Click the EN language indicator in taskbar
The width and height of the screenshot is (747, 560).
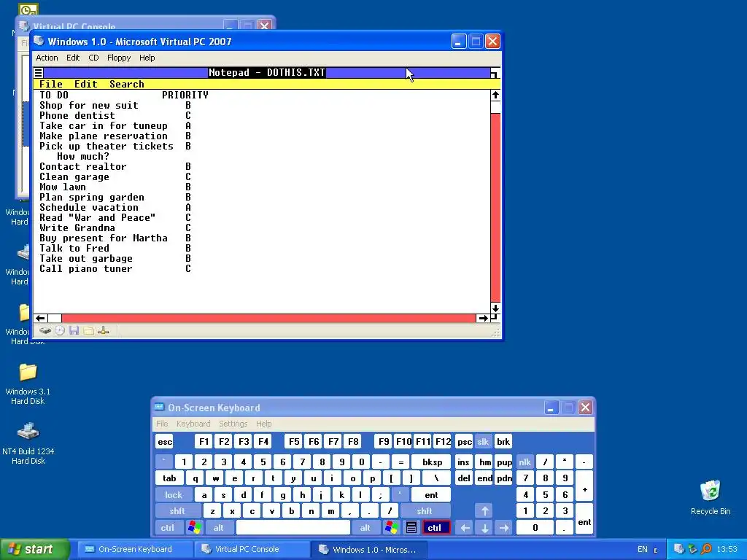[643, 550]
